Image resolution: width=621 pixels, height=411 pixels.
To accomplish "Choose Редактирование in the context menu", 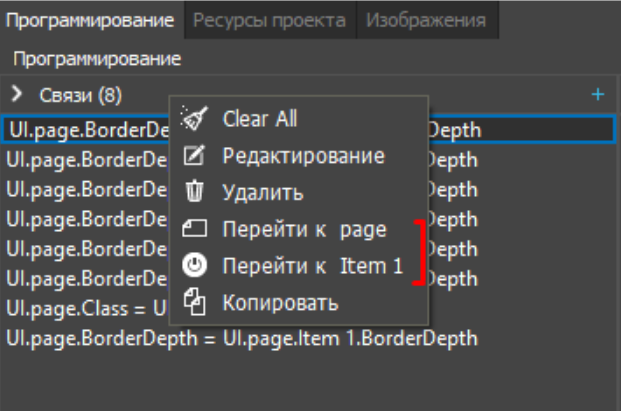I will tap(299, 155).
